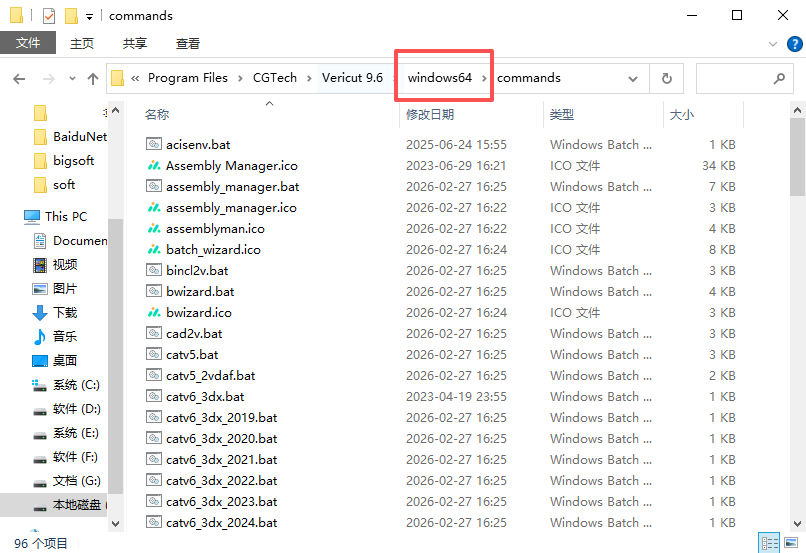This screenshot has width=806, height=553.
Task: Select drive 文档 (G:) in navigation pane
Action: tap(66, 481)
